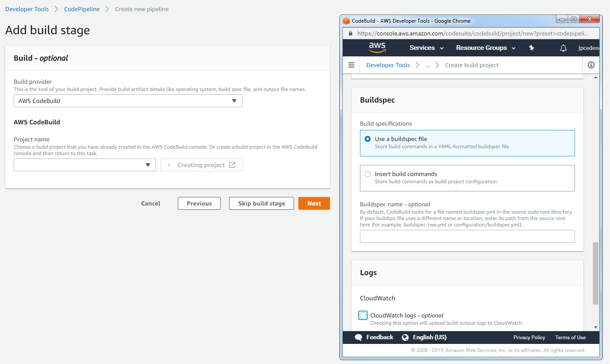The image size is (610, 364).
Task: Open the hamburger navigation menu icon
Action: pos(351,65)
